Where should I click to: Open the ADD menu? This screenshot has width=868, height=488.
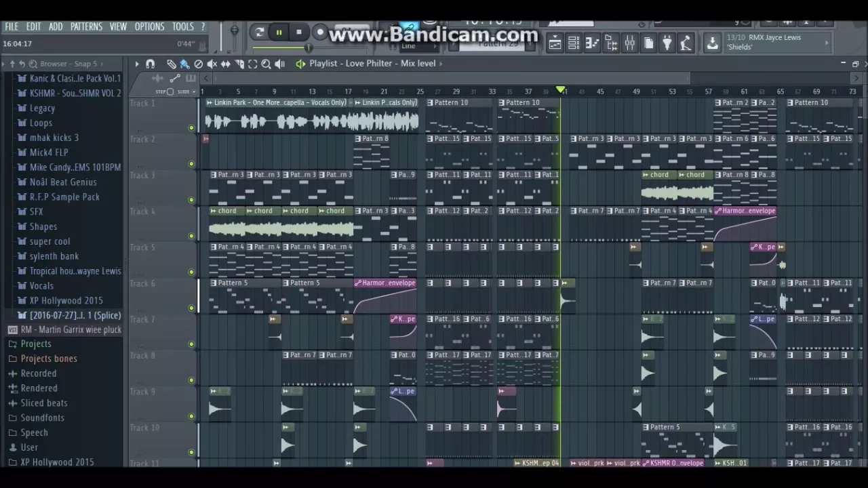pyautogui.click(x=56, y=26)
